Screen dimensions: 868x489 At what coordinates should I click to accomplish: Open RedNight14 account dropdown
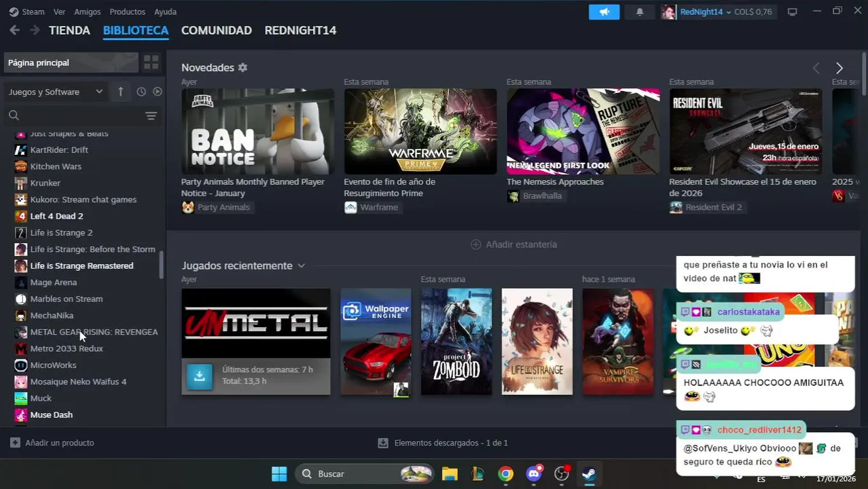[x=728, y=12]
